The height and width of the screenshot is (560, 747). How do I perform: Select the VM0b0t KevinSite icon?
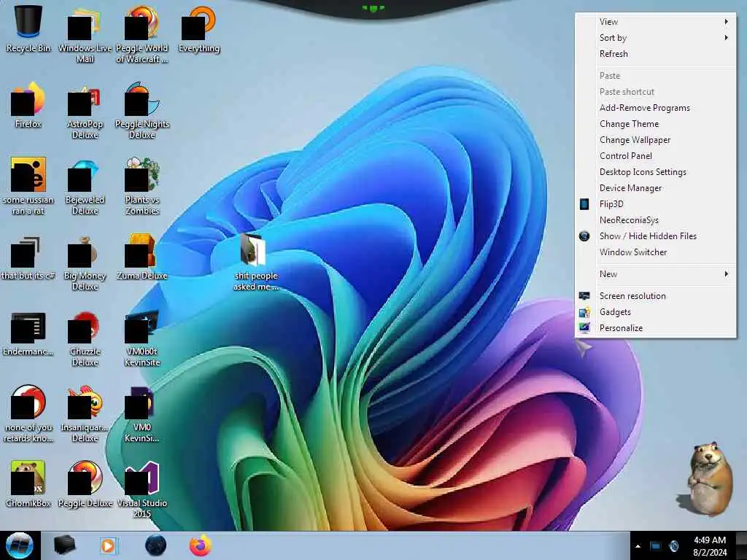coord(142,338)
